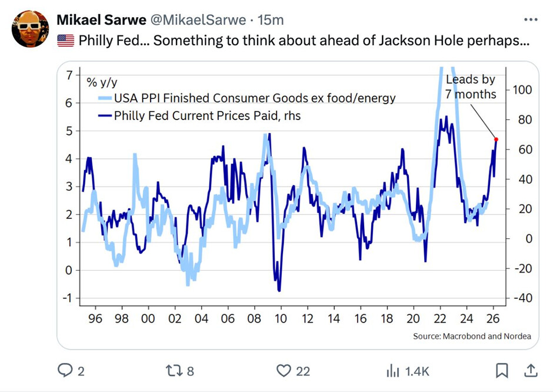The width and height of the screenshot is (553, 392).
Task: Open the three-dot more options menu
Action: (531, 20)
